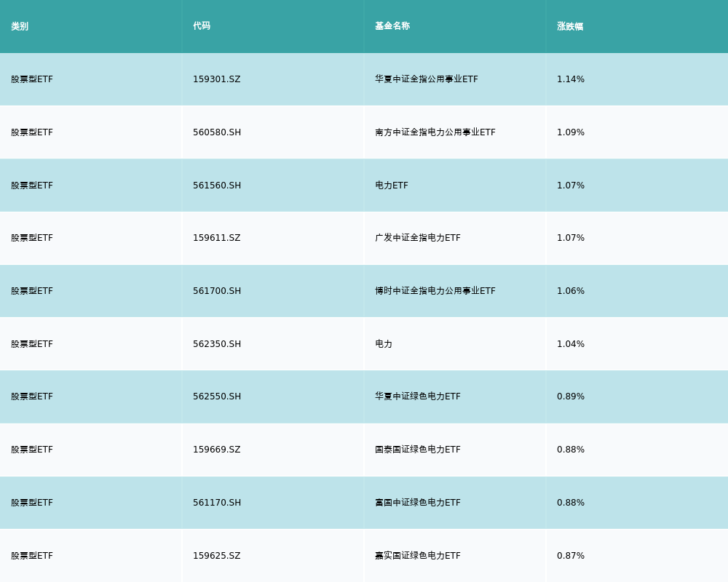This screenshot has height=582, width=728.
Task: Click the 0.88% value in 159669.SZ row
Action: click(x=571, y=450)
